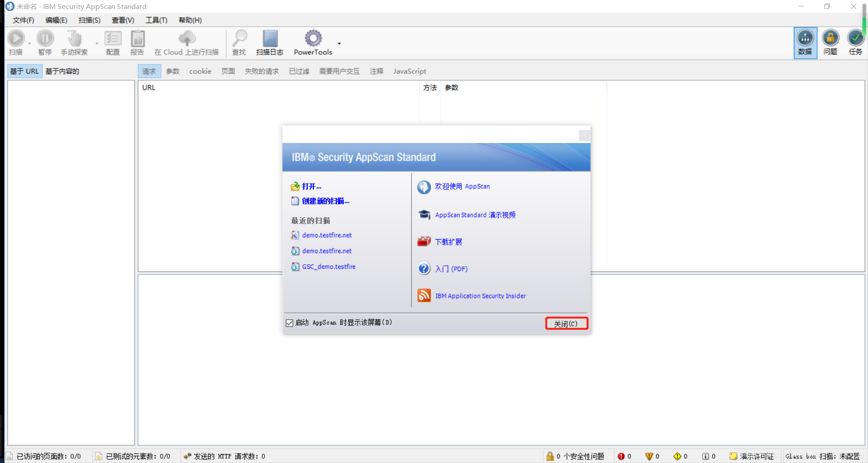Click the dialog X close button
The width and height of the screenshot is (868, 463).
pyautogui.click(x=584, y=135)
